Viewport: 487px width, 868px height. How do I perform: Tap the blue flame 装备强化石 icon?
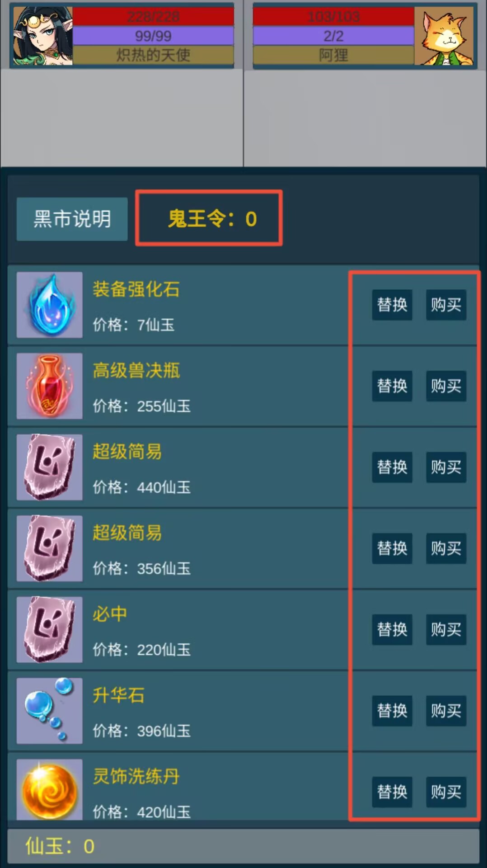coord(50,305)
